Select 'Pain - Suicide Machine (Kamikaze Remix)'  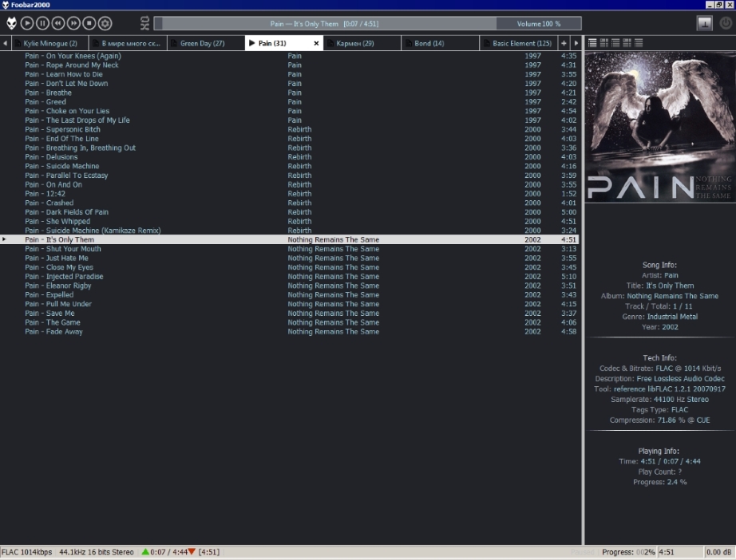point(289,231)
